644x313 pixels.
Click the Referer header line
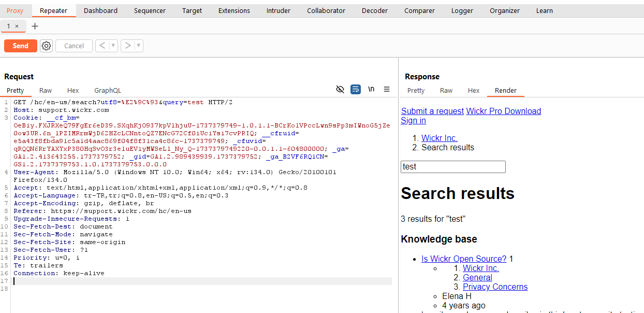103,211
